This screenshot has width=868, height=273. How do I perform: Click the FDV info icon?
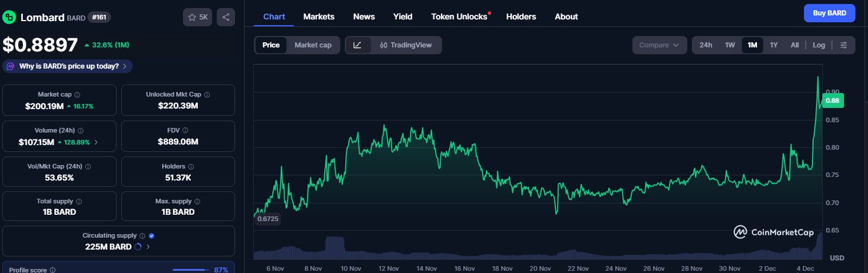(x=186, y=131)
